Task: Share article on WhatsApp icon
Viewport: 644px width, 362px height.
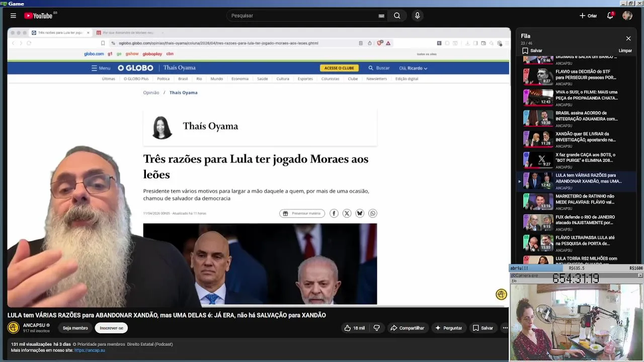Action: point(372,213)
